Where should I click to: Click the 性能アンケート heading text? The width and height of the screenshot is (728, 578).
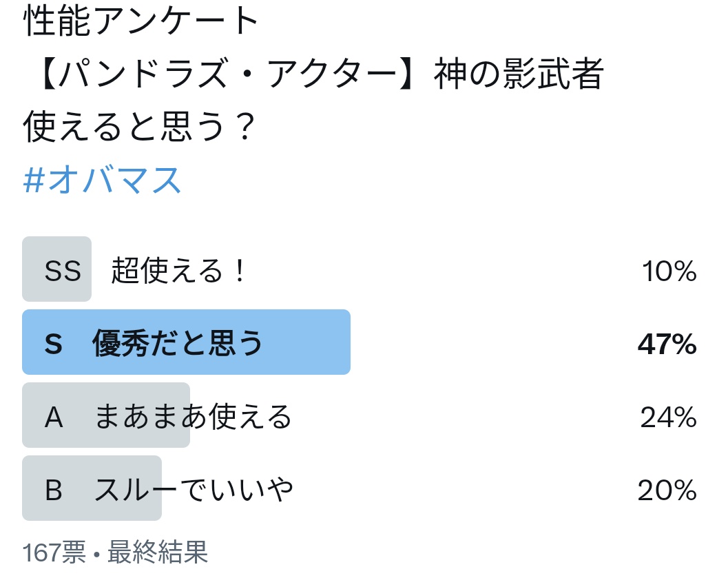(141, 21)
